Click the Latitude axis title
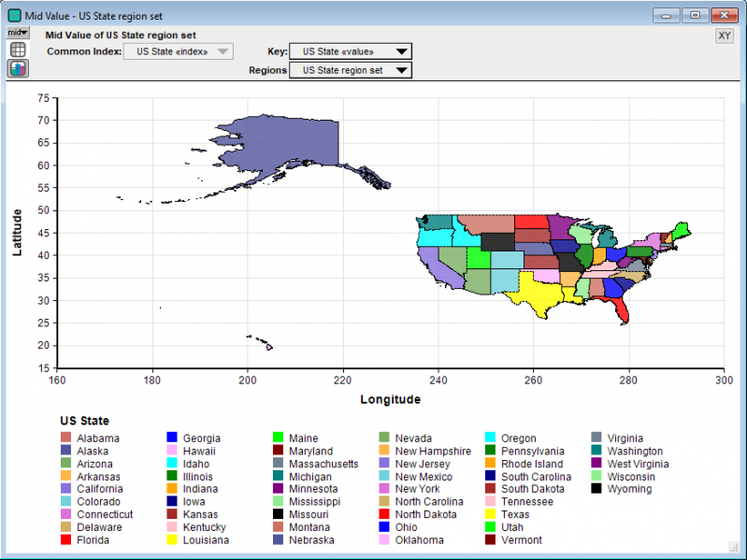The height and width of the screenshot is (560, 747). point(17,233)
